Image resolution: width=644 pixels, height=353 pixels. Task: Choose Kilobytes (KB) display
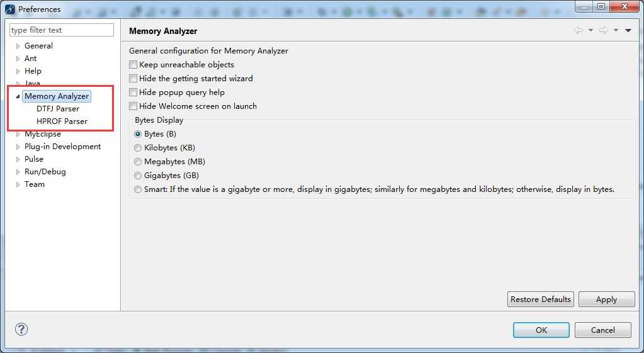pos(138,148)
